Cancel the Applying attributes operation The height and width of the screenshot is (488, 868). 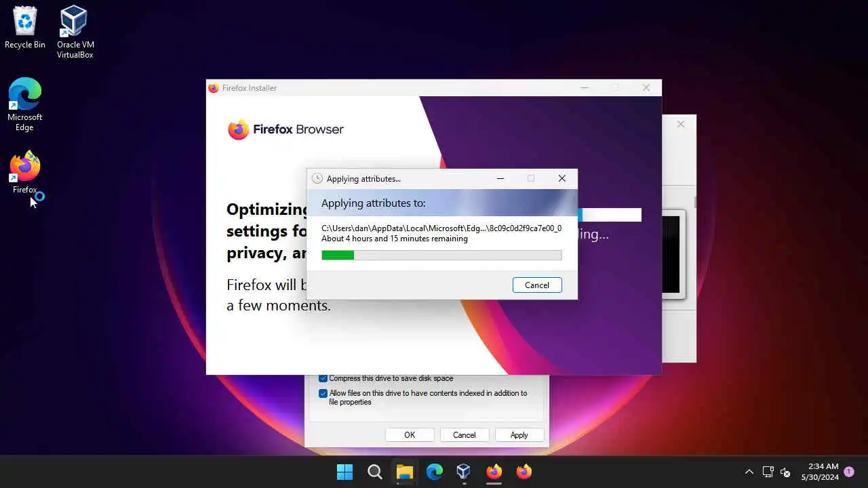pos(537,285)
